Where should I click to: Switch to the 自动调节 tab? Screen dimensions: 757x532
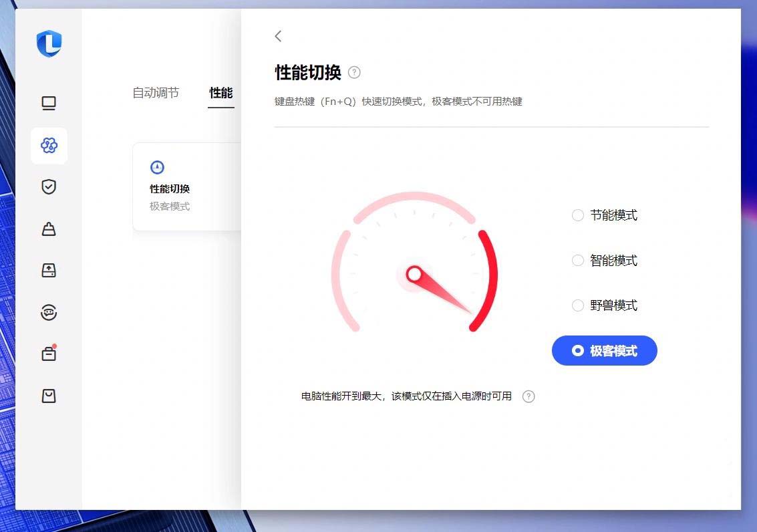click(156, 93)
